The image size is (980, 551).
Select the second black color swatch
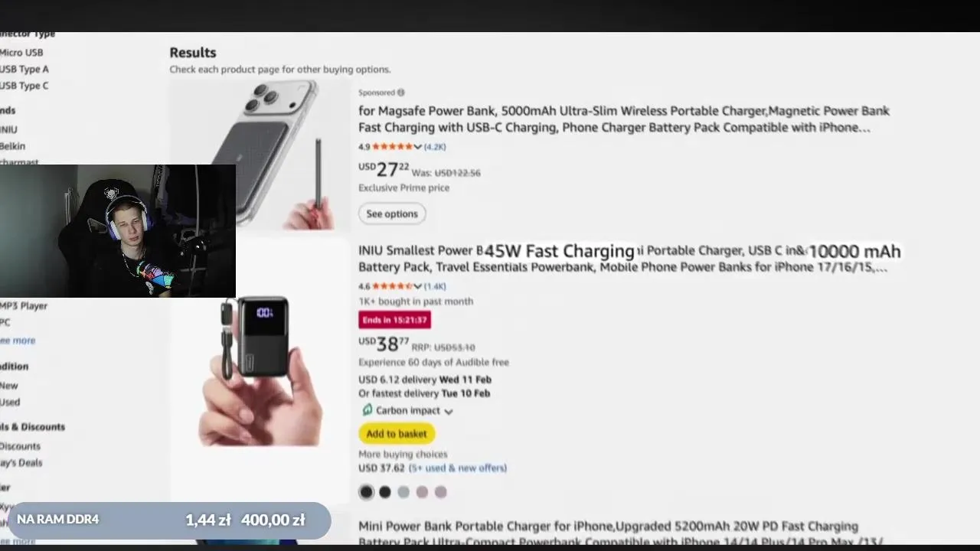(385, 492)
